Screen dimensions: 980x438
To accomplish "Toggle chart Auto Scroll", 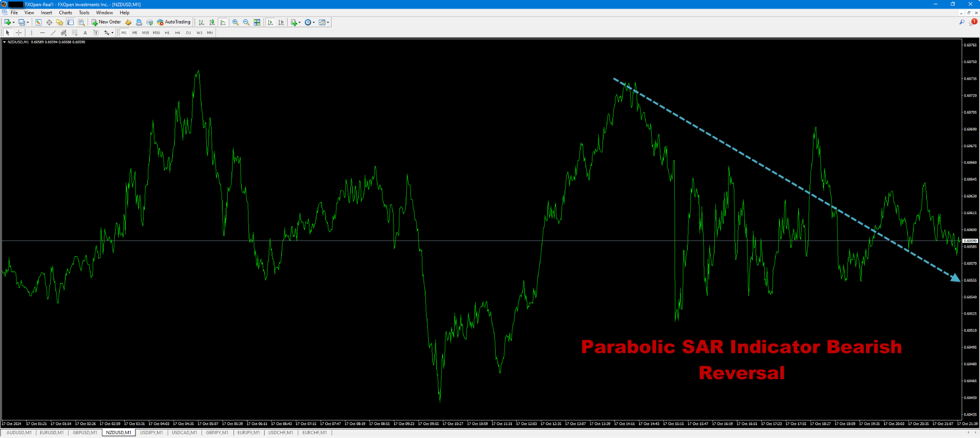I will [270, 22].
